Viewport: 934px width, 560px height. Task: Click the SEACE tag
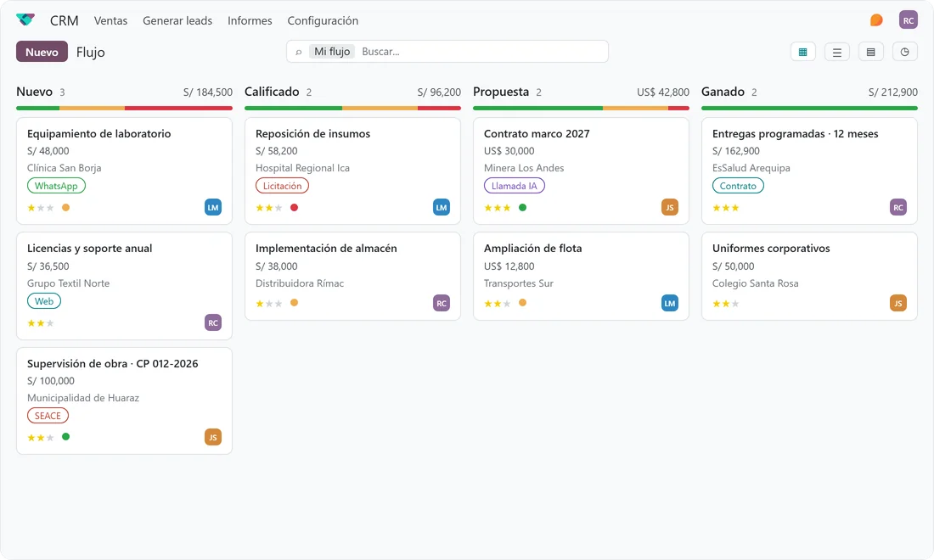[48, 416]
